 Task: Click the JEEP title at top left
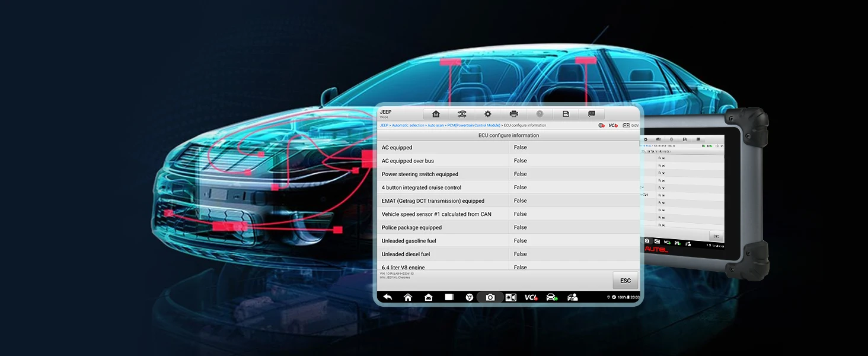[x=385, y=112]
